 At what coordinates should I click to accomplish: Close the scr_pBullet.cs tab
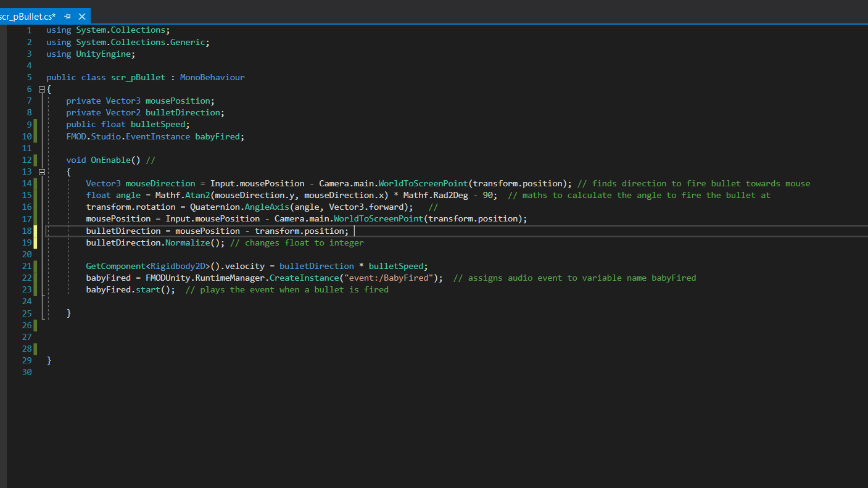[x=81, y=16]
